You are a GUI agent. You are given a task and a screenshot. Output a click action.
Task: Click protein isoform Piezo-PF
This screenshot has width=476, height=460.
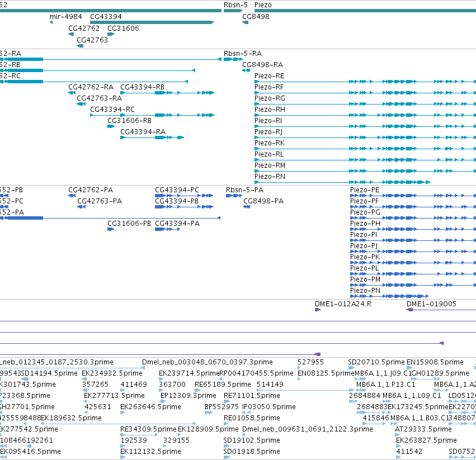(x=364, y=201)
